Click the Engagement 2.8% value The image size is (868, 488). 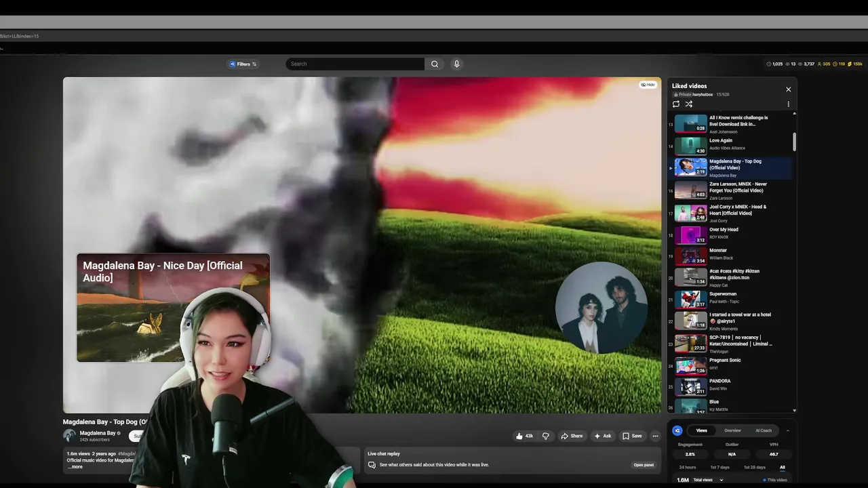pos(690,454)
